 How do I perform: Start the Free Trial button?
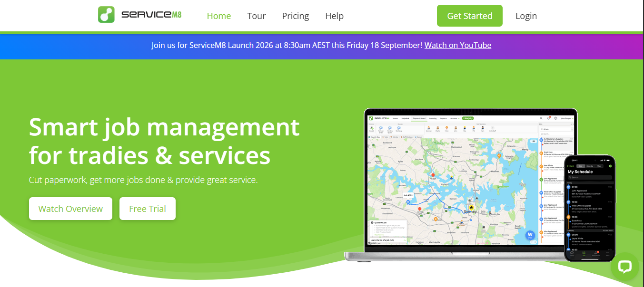pos(148,209)
